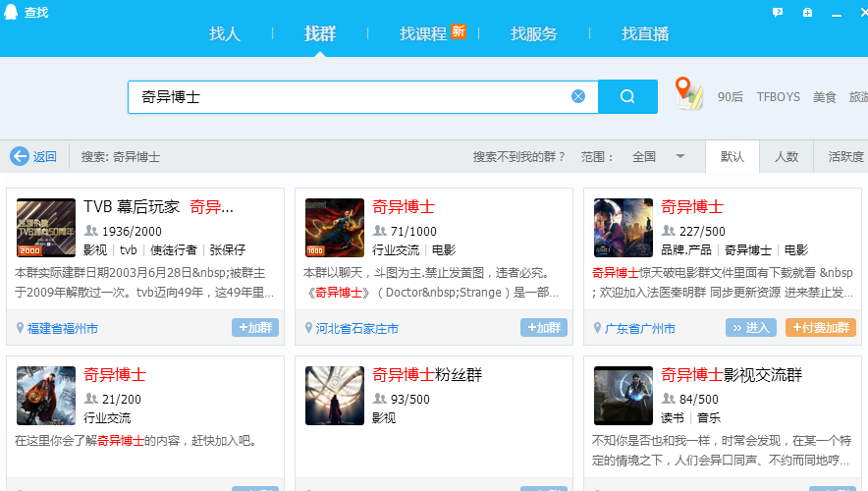Click 福建省福州市 location link
The height and width of the screenshot is (491, 868).
[x=63, y=328]
